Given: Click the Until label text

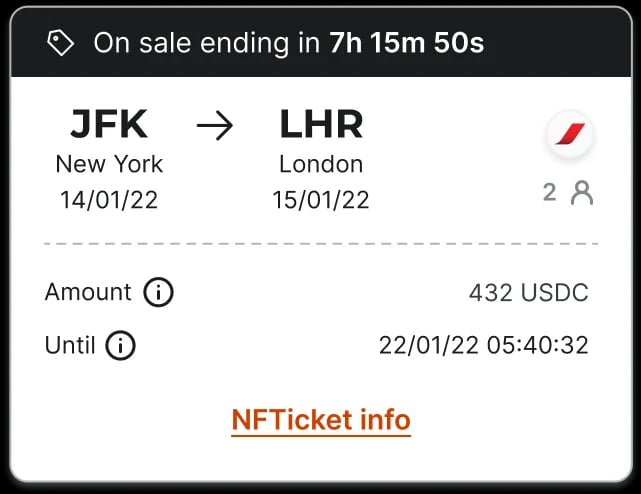Looking at the screenshot, I should (70, 346).
